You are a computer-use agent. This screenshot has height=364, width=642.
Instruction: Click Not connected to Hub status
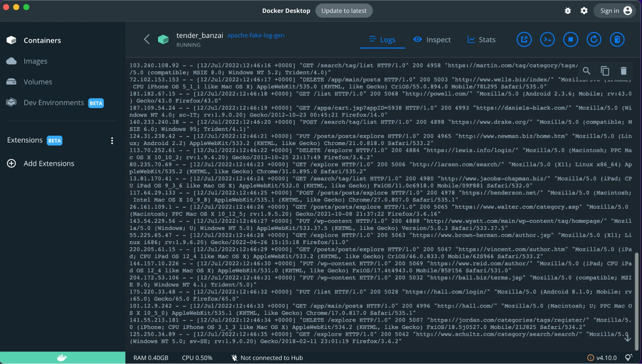[x=267, y=358]
